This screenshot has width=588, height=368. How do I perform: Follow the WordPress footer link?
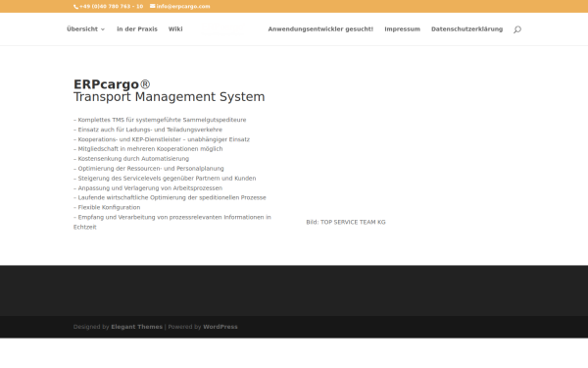click(220, 327)
